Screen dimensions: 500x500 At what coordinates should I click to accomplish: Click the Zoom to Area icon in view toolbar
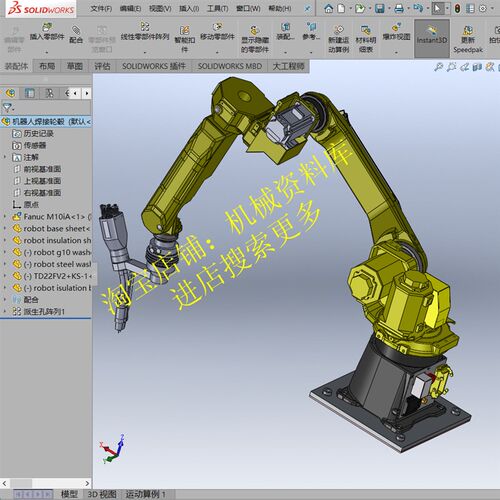tap(451, 67)
